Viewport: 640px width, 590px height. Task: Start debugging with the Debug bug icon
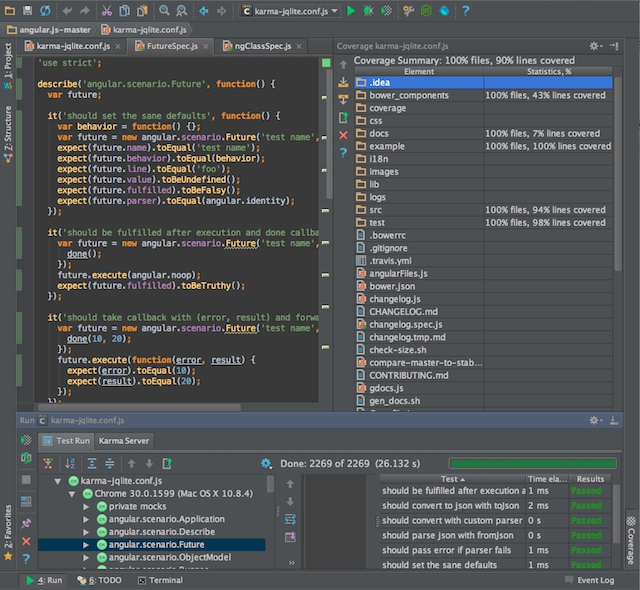point(370,10)
